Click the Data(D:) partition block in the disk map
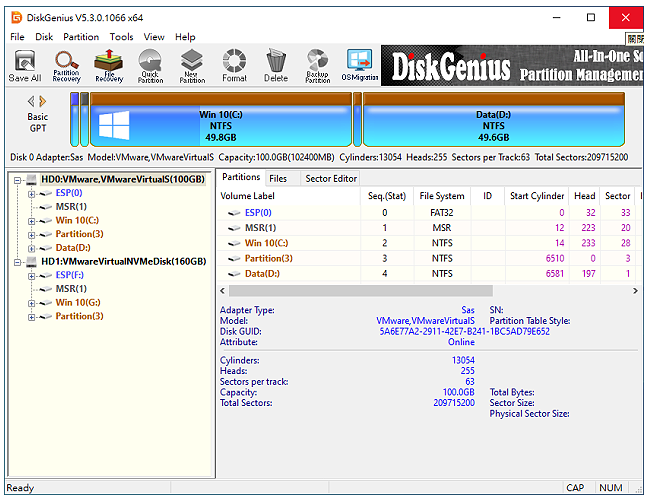The height and width of the screenshot is (501, 651). click(494, 120)
